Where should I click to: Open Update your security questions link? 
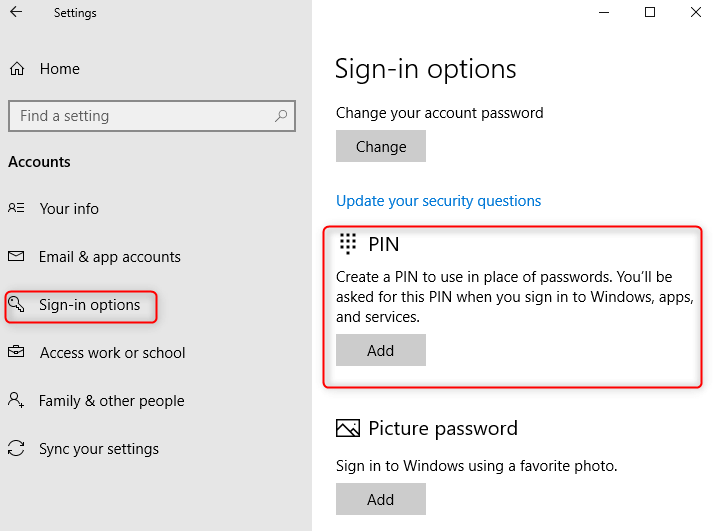[x=438, y=201]
